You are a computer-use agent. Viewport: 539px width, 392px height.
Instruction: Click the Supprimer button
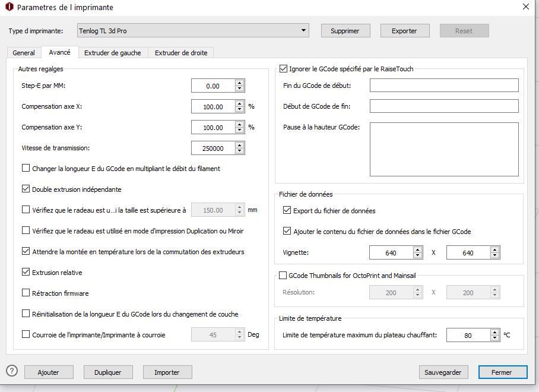pyautogui.click(x=345, y=31)
